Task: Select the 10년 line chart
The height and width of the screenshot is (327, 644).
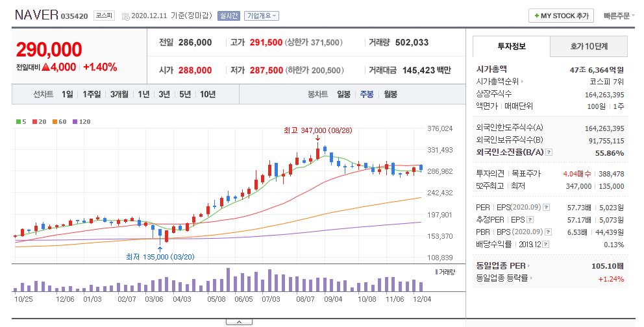Action: [x=208, y=94]
